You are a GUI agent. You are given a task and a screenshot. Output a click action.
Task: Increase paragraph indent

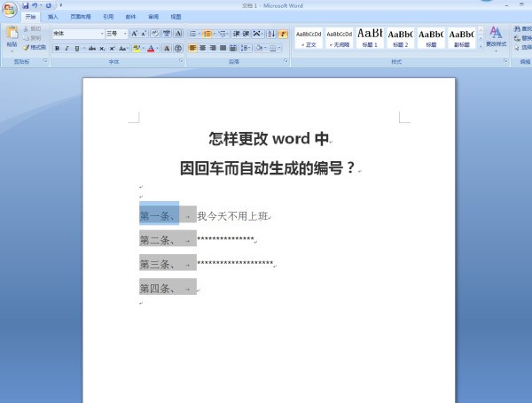point(246,34)
